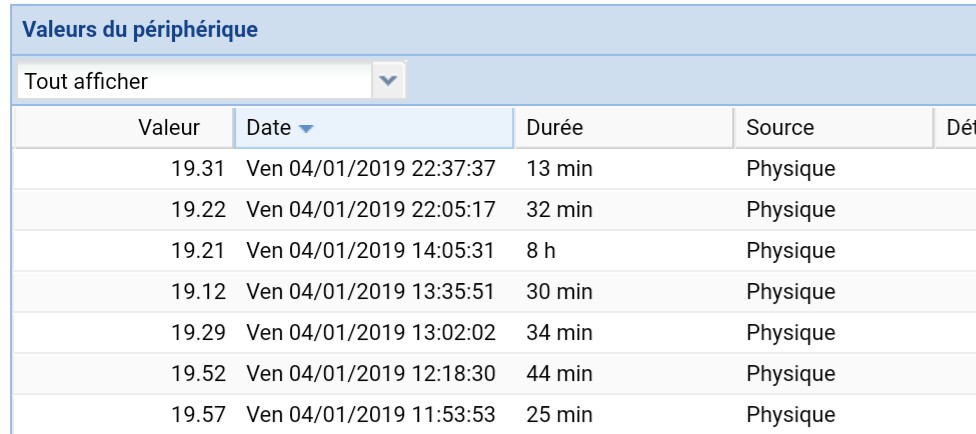Image resolution: width=976 pixels, height=434 pixels.
Task: Click the date cell 04/01/2019 13:02:02
Action: (371, 332)
